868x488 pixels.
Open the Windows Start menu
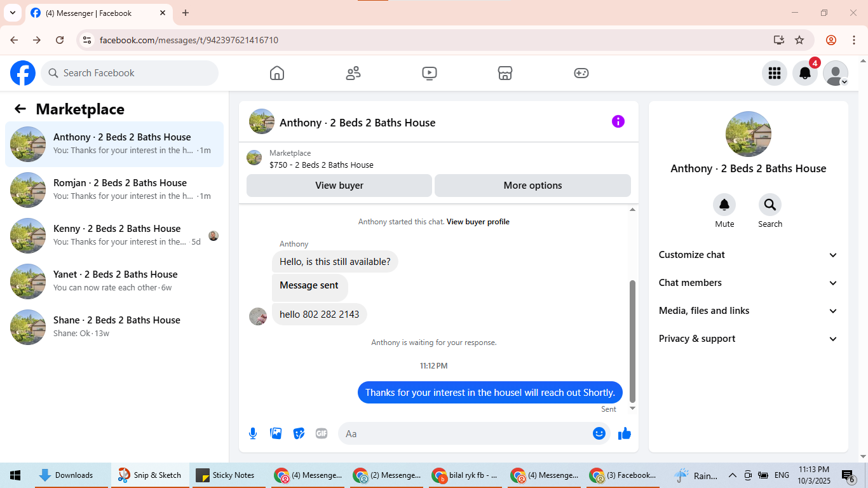pyautogui.click(x=15, y=475)
